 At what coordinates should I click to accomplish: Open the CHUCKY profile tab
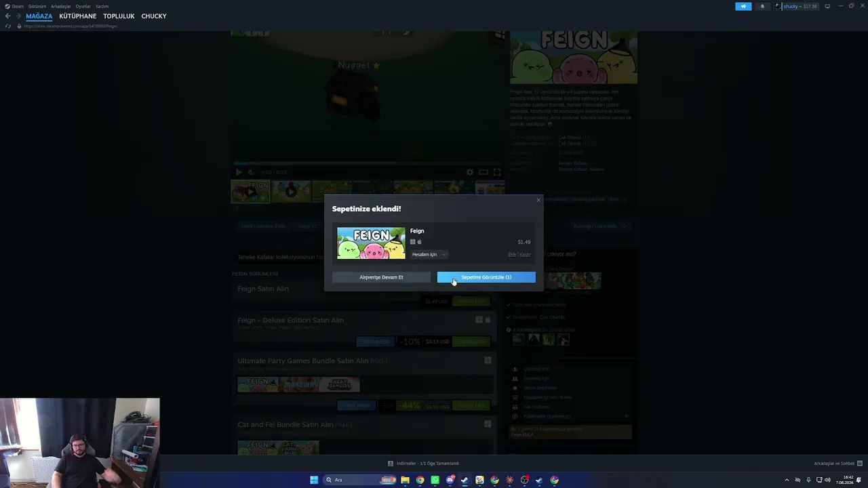tap(154, 16)
